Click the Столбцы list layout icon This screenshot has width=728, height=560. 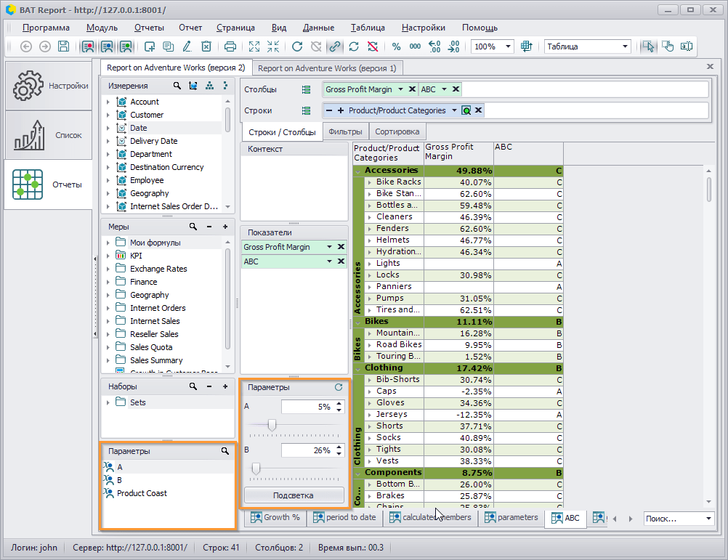coord(306,89)
